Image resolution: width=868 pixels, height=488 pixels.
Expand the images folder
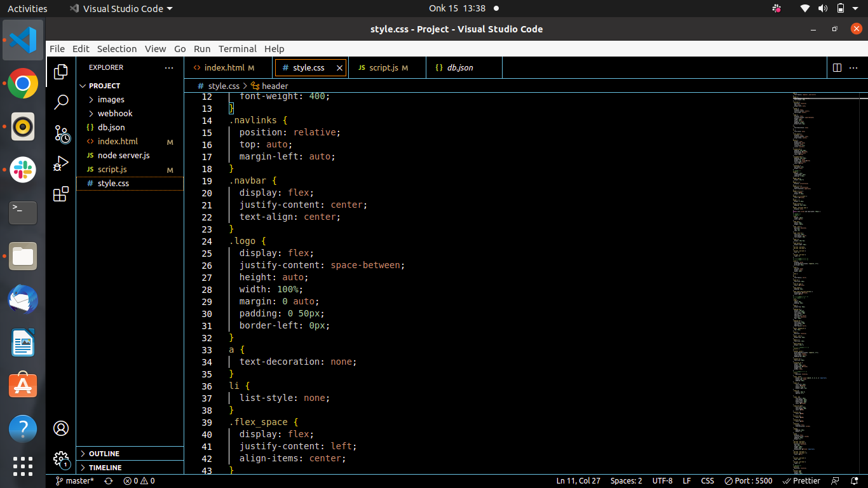[x=130, y=100]
